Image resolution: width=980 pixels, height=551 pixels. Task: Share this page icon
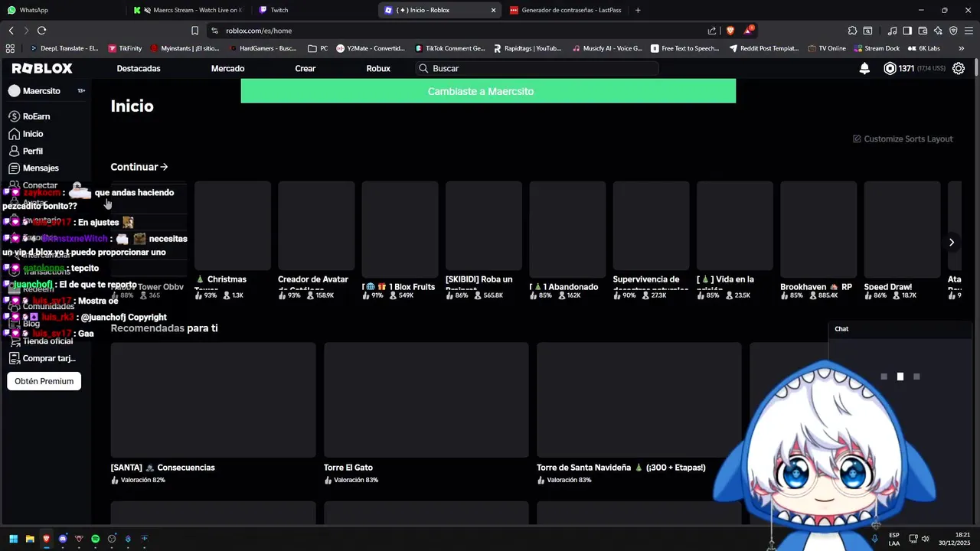(x=712, y=31)
